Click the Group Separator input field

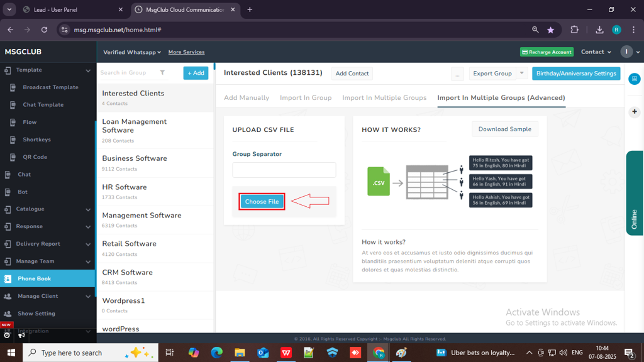pyautogui.click(x=284, y=170)
